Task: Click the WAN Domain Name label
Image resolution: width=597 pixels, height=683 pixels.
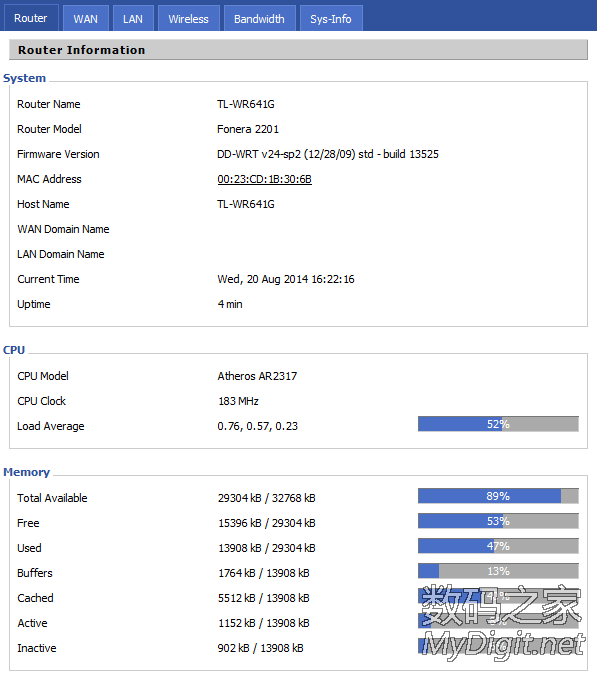Action: click(63, 229)
